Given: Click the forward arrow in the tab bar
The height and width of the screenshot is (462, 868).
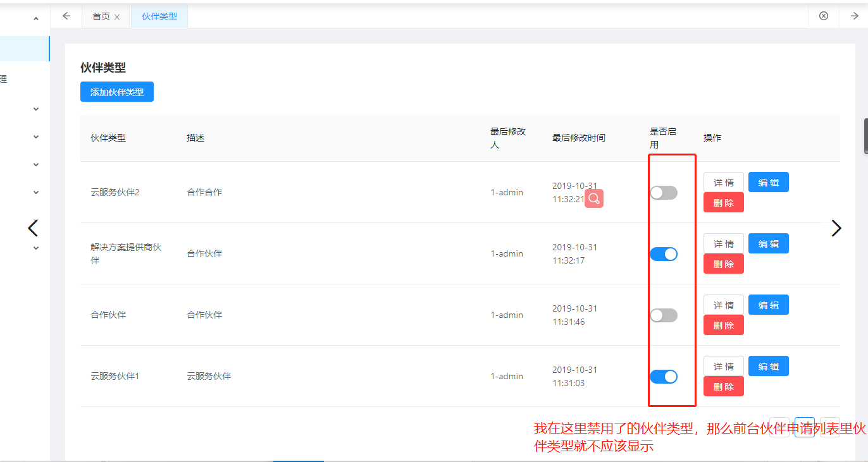Looking at the screenshot, I should [x=854, y=16].
